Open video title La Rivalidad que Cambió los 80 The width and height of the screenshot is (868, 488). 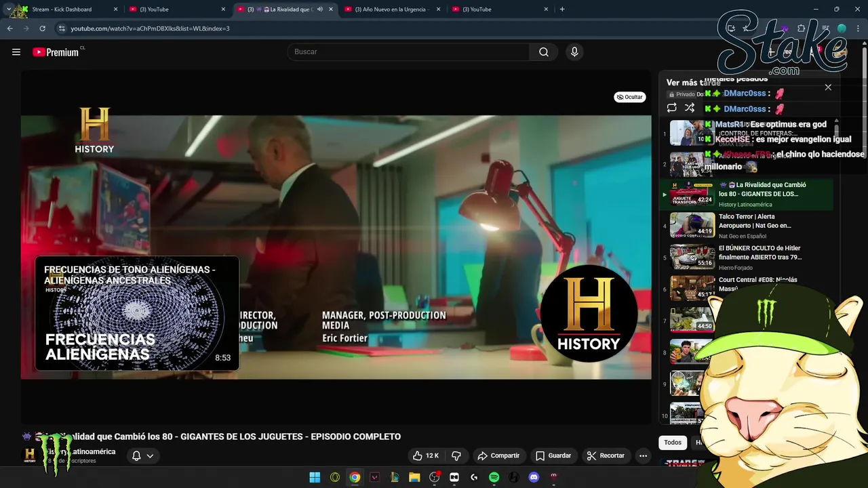212,436
